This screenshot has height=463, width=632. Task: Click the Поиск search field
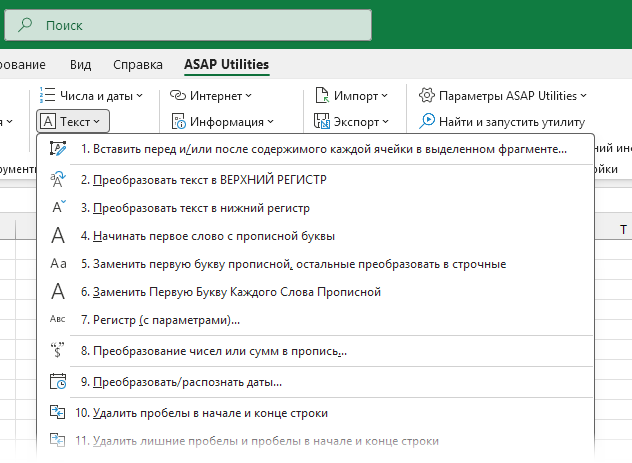pyautogui.click(x=188, y=25)
